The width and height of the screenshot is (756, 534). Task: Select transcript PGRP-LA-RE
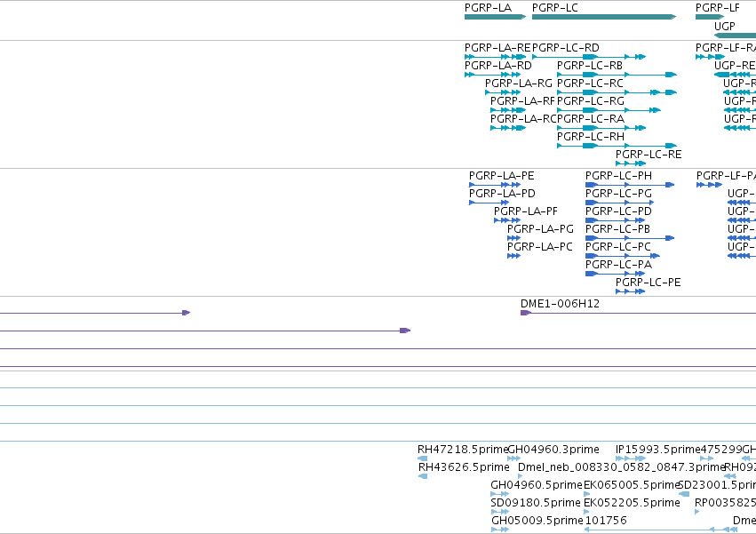click(497, 48)
